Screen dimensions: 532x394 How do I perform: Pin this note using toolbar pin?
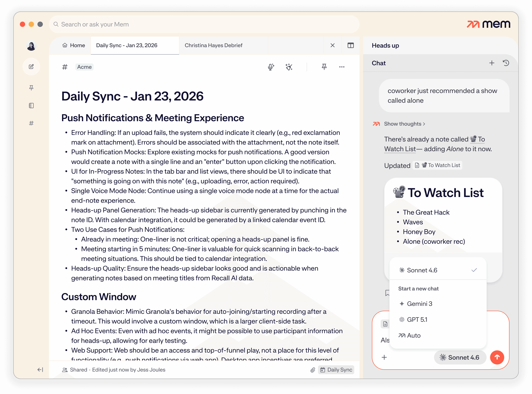[324, 67]
